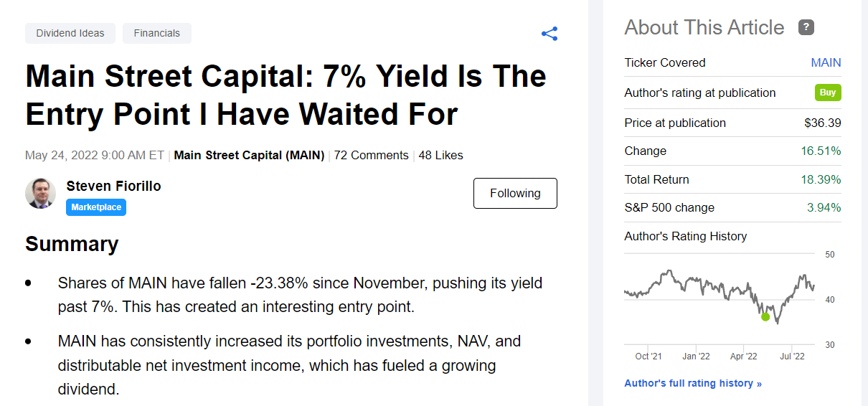Open the About This Article help icon
The width and height of the screenshot is (868, 406).
tap(806, 28)
